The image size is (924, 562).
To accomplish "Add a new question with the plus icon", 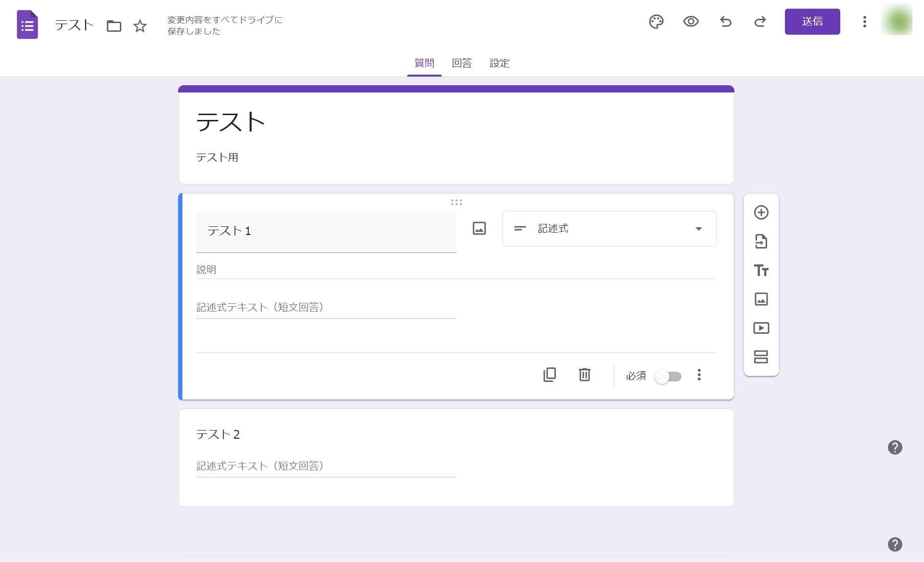I will tap(761, 212).
